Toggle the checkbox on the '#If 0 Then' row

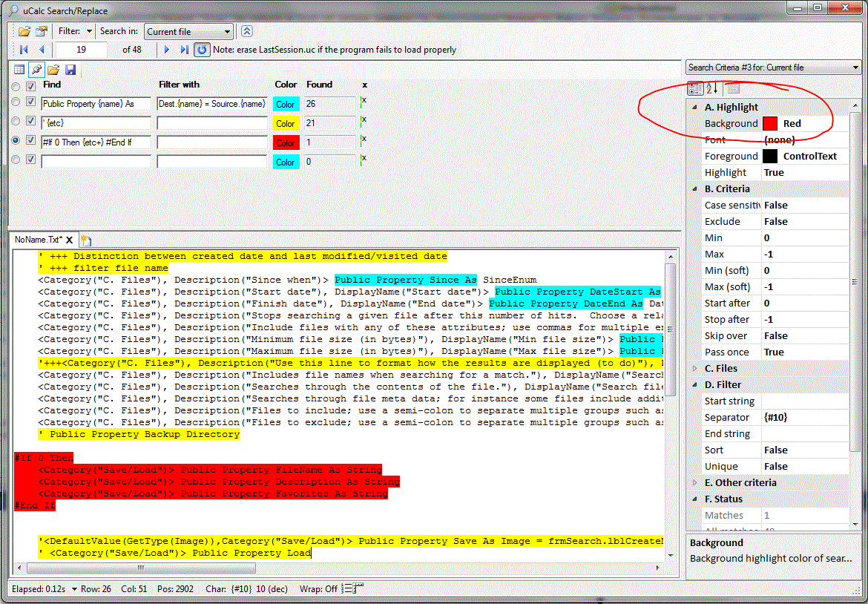pos(31,140)
